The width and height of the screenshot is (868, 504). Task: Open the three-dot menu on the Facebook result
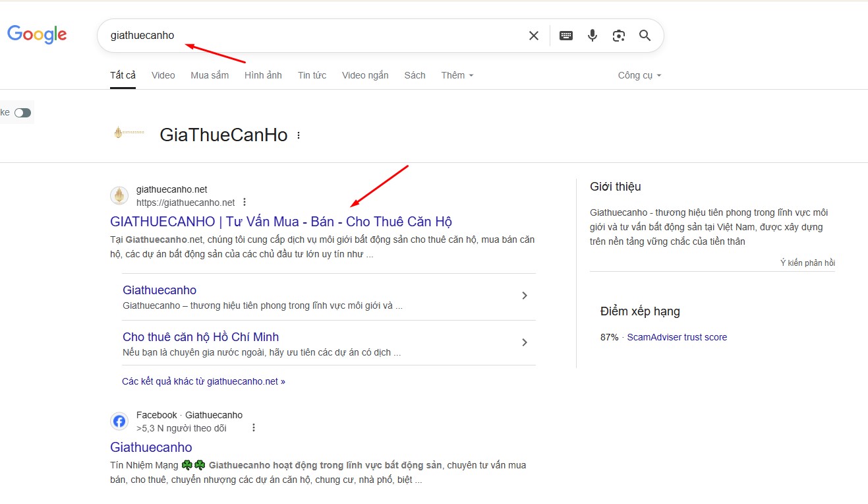click(254, 427)
